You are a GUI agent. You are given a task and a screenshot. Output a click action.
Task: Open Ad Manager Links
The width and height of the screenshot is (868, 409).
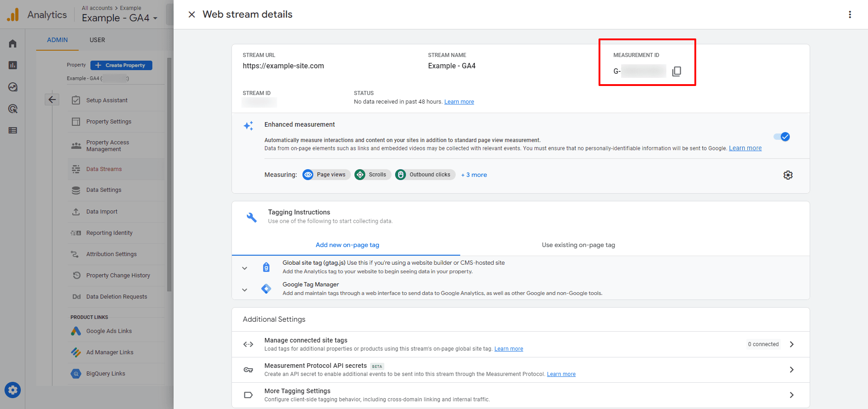pyautogui.click(x=116, y=352)
